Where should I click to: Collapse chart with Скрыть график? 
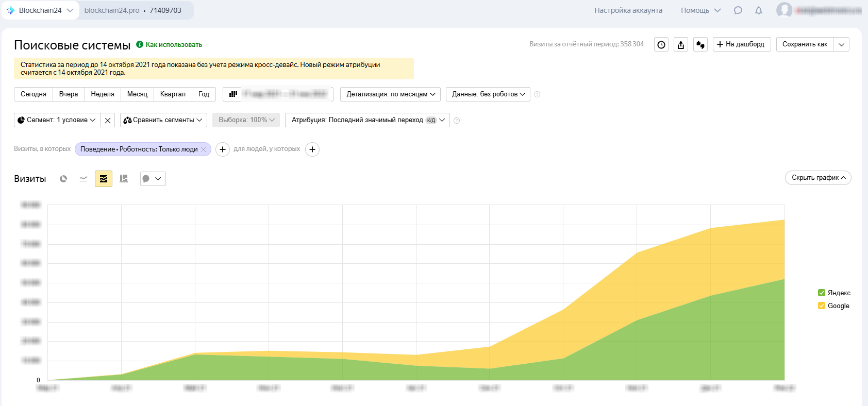click(x=818, y=178)
